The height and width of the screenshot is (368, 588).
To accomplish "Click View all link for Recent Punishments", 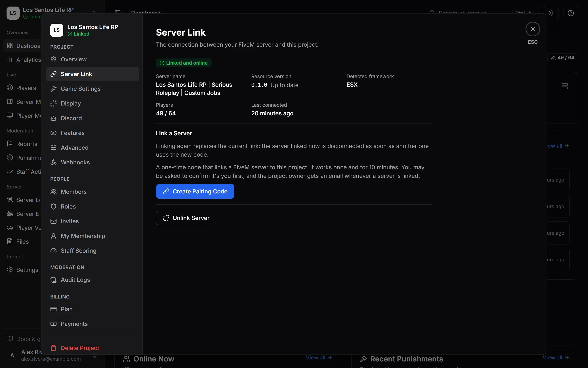I will point(556,358).
